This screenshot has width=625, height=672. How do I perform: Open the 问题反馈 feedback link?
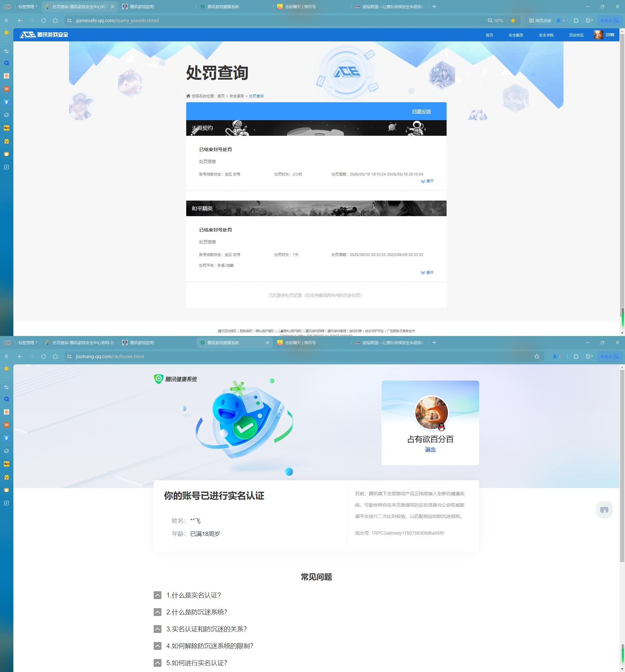[422, 112]
